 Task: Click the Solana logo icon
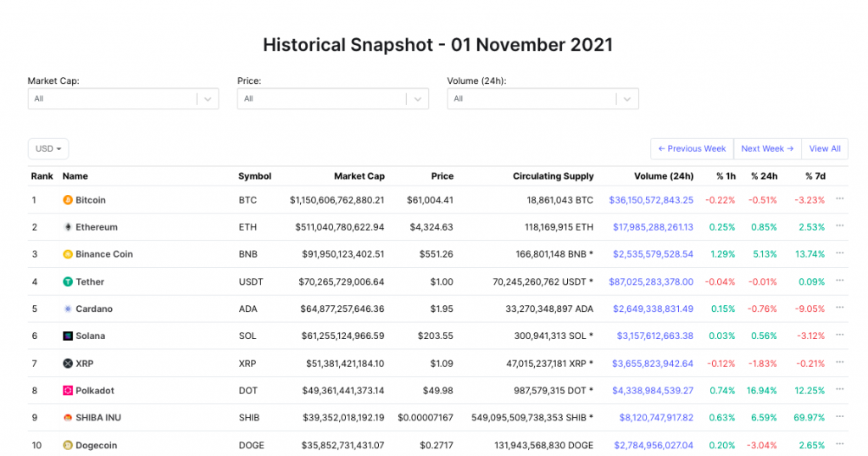(x=68, y=336)
